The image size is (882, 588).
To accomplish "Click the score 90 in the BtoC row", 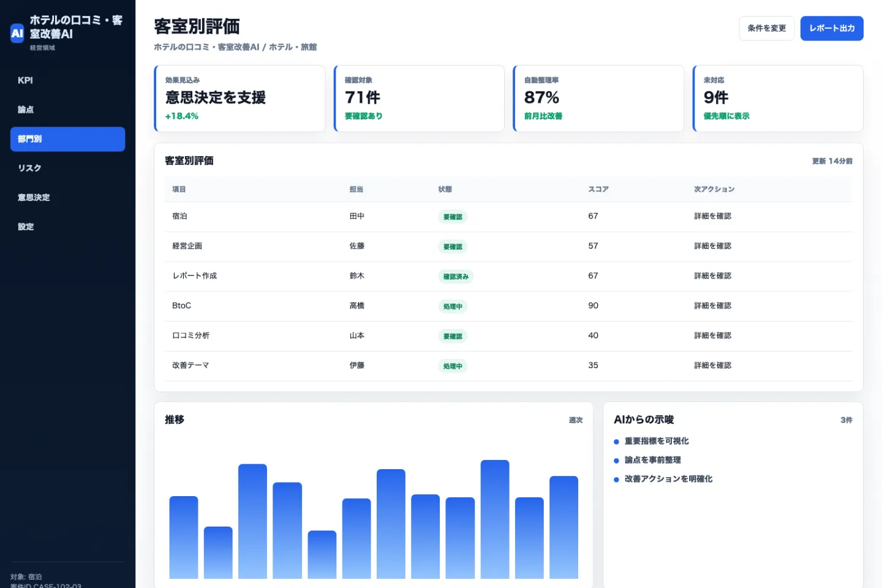I will (x=593, y=306).
